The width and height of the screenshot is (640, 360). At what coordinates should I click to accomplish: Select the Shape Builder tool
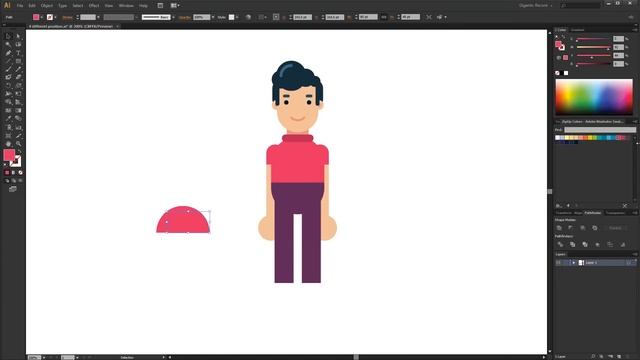coord(8,102)
